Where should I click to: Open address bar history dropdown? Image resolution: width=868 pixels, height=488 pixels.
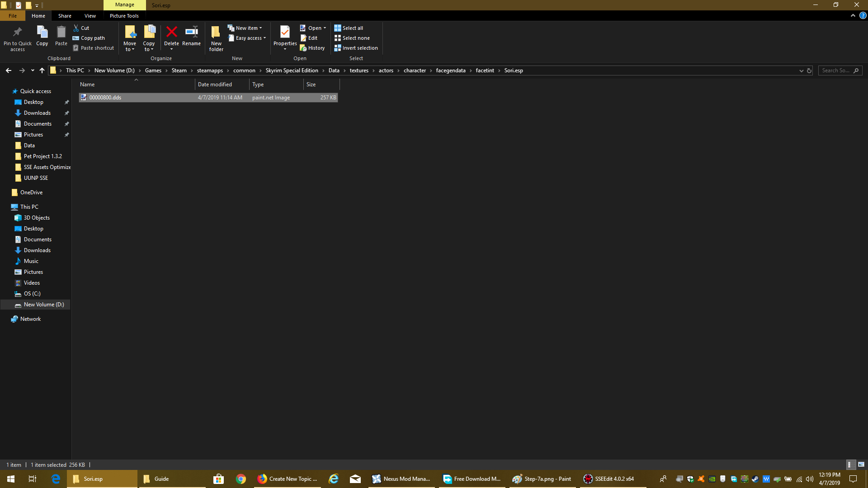tap(802, 70)
